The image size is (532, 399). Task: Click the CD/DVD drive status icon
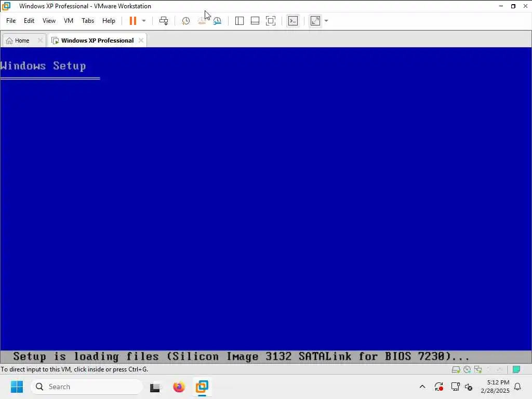(467, 369)
